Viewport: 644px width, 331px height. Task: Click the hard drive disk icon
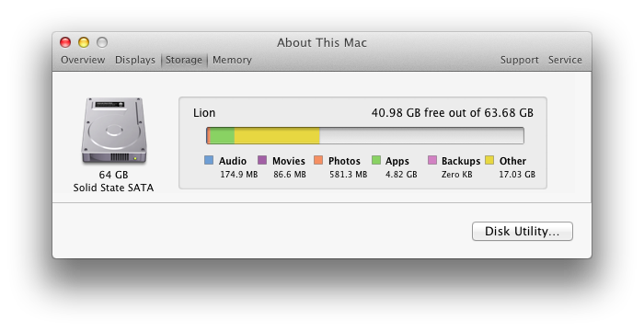click(x=114, y=131)
